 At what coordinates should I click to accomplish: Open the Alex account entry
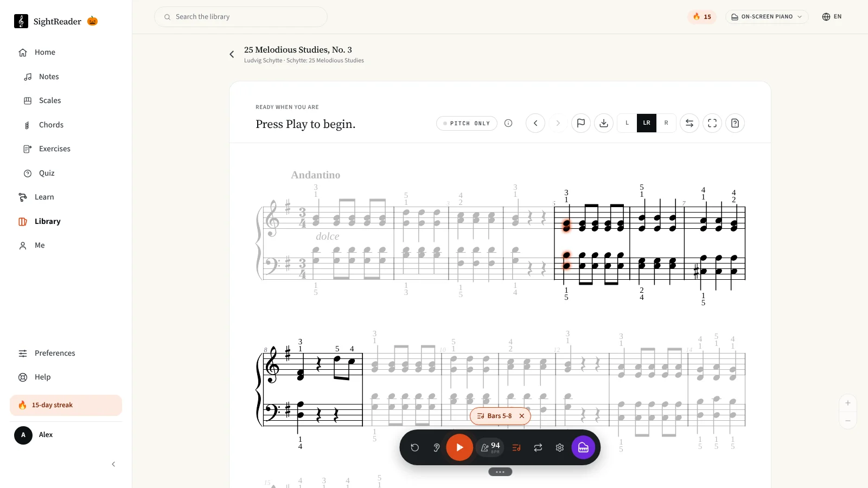point(66,435)
